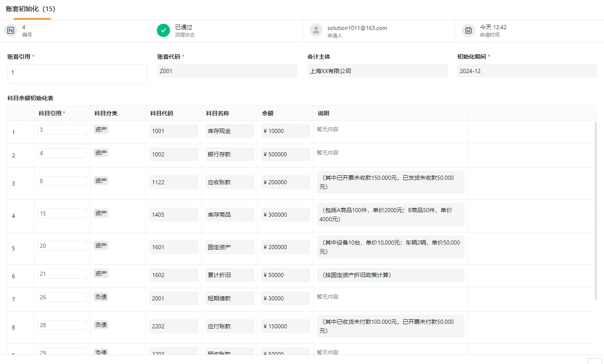The image size is (604, 364).
Task: Edit the 库存现金 balance ¥10000 field
Action: point(285,130)
